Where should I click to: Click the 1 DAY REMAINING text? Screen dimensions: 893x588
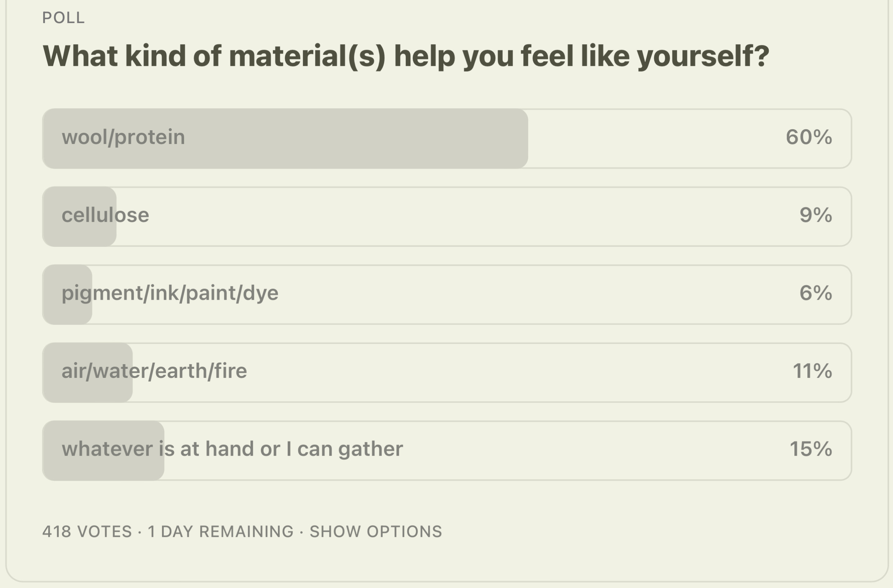pos(221,532)
